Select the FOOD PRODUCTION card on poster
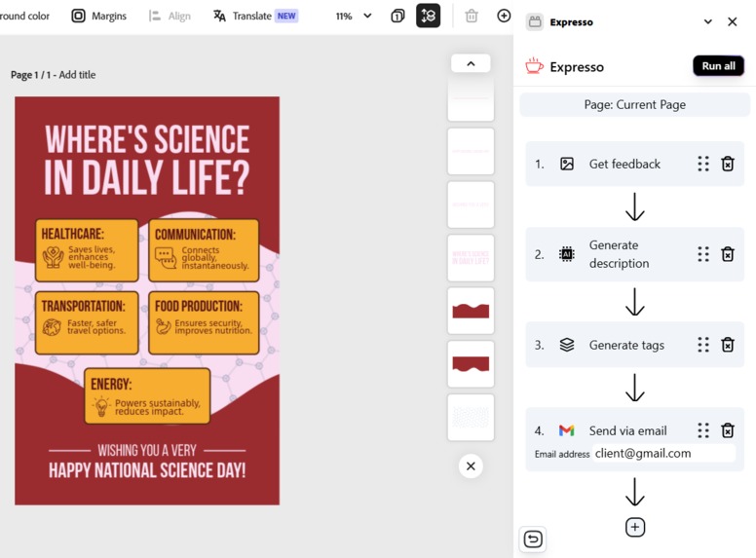Image resolution: width=756 pixels, height=558 pixels. click(204, 322)
